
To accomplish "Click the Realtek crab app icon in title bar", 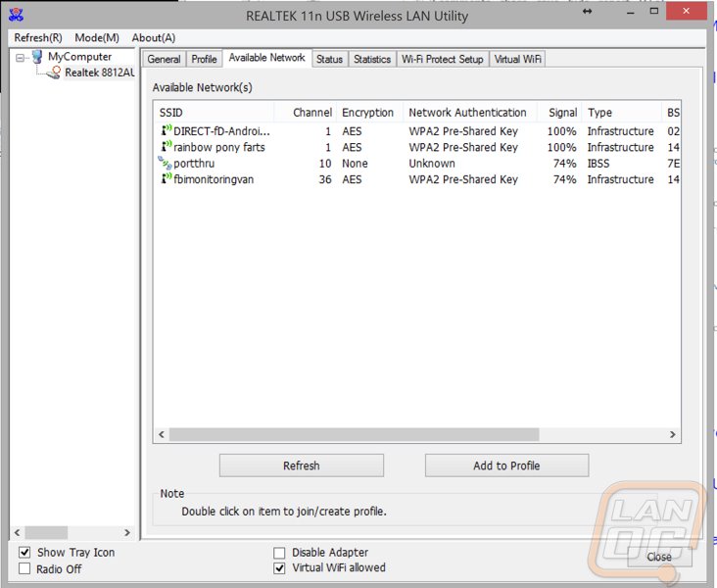I will click(16, 15).
